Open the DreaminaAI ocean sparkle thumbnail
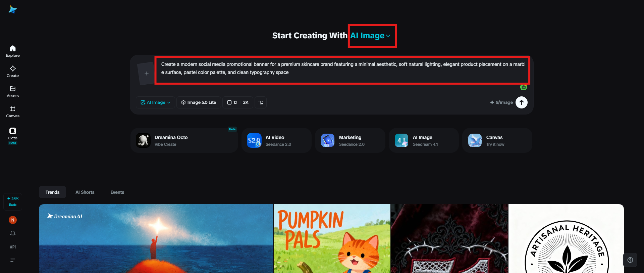 coord(156,238)
